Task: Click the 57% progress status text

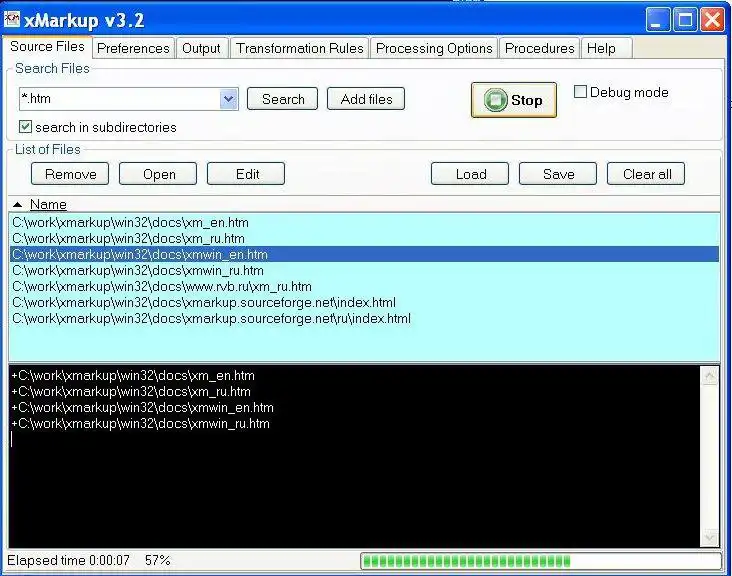Action: (157, 560)
